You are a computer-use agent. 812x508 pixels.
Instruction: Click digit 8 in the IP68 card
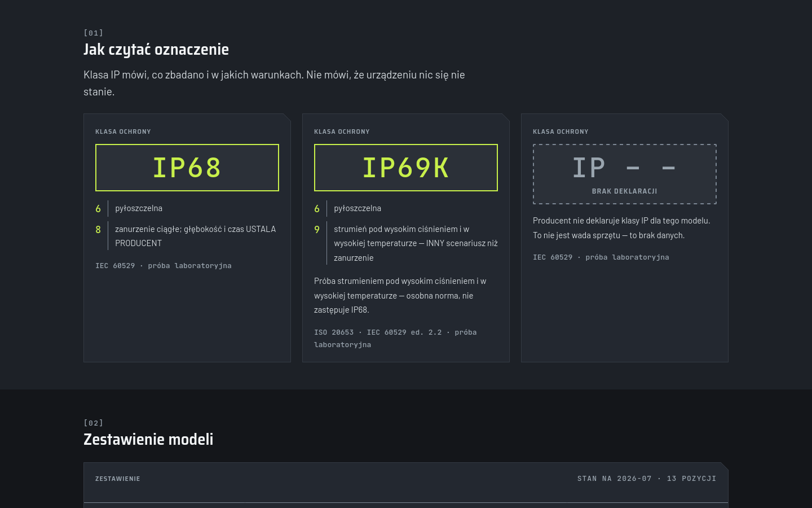click(98, 230)
